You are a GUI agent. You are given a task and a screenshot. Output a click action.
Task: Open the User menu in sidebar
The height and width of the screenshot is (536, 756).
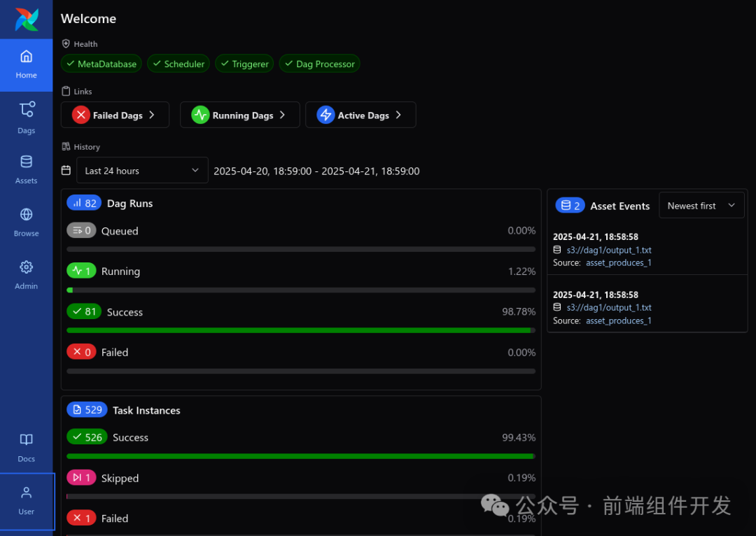tap(27, 501)
